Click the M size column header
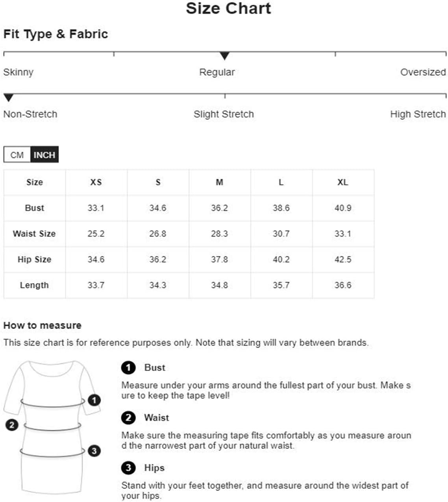 coord(220,182)
